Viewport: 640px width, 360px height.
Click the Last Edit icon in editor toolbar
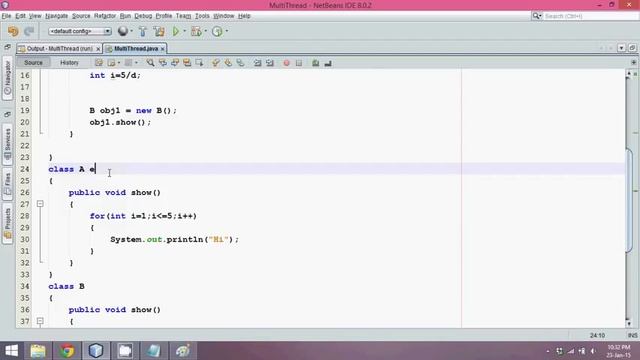coord(99,63)
